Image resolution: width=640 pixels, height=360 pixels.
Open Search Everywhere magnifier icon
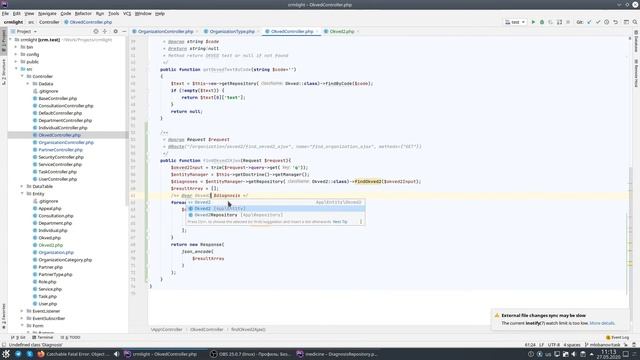click(x=635, y=22)
